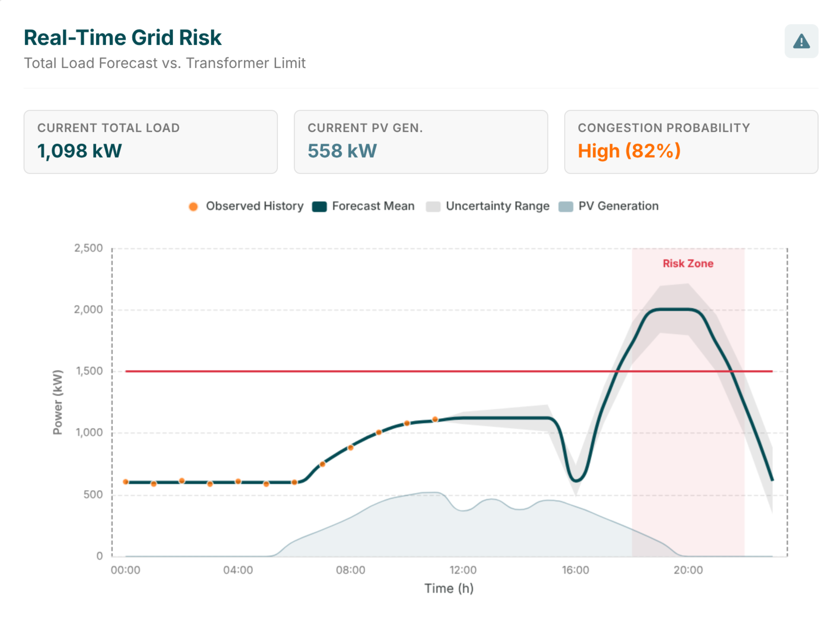Viewport: 840px width, 622px height.
Task: Toggle PV Generation legend entry
Action: click(618, 206)
